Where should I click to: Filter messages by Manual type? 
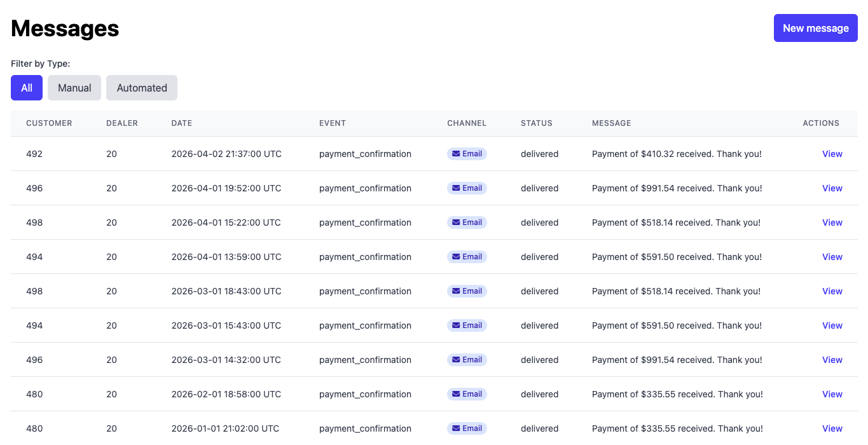point(74,88)
